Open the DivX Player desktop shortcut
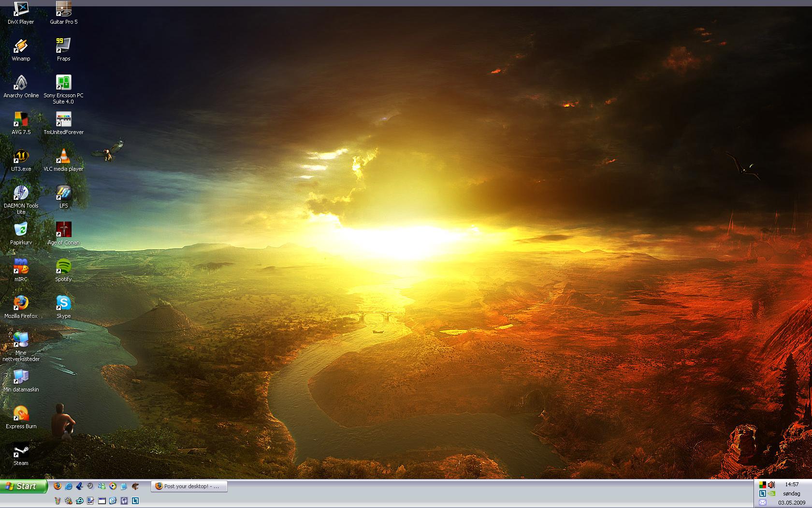The image size is (812, 508). coord(21,12)
